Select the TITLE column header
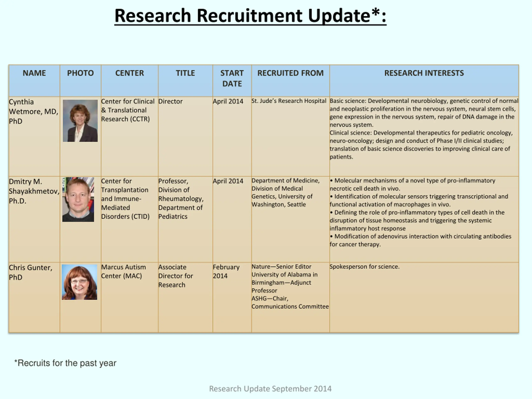 [185, 73]
